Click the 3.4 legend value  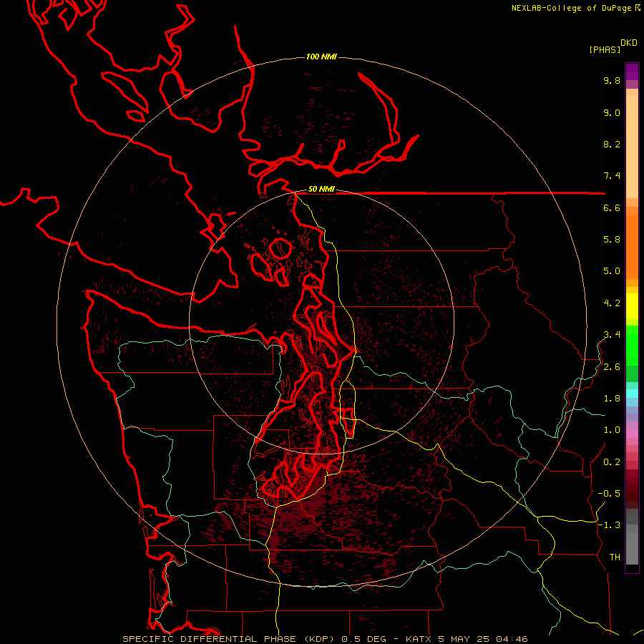(612, 335)
